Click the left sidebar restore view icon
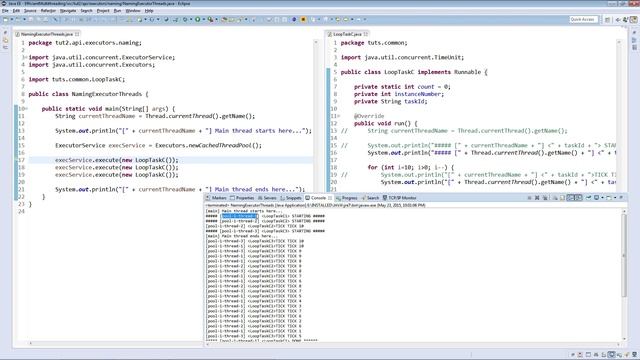640x360 pixels. pos(5,33)
